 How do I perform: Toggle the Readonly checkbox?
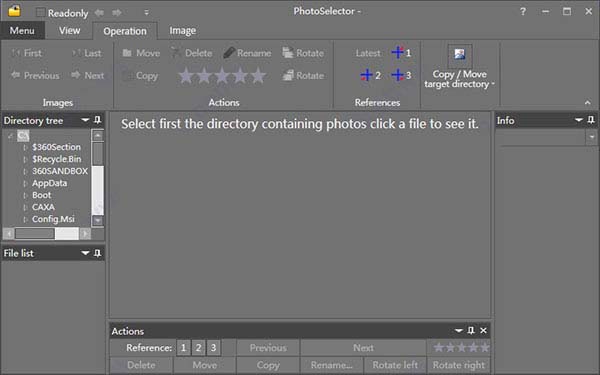pos(40,13)
